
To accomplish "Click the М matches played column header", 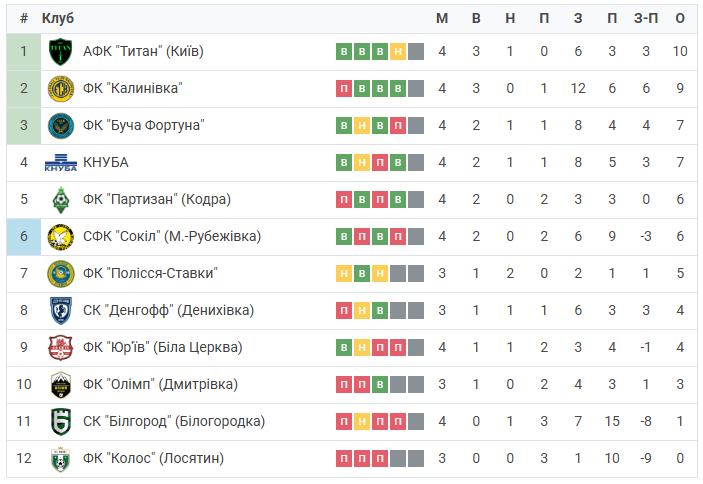I will 442,18.
